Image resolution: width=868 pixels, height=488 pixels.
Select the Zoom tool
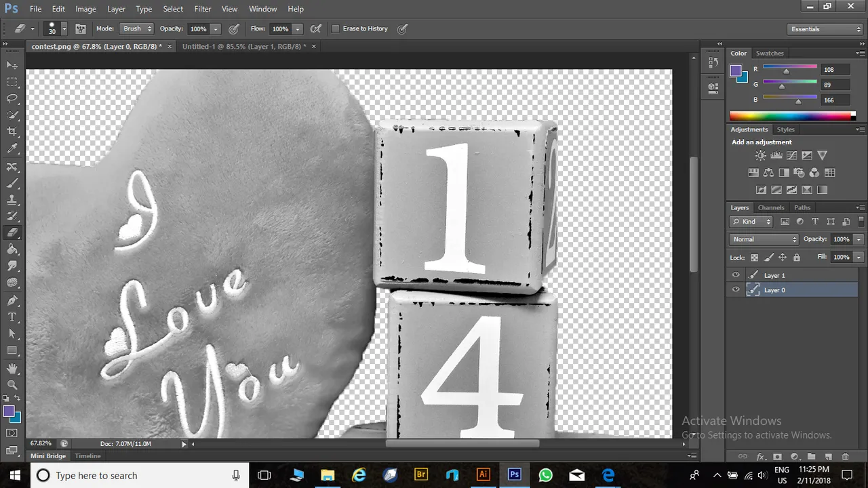pos(12,384)
